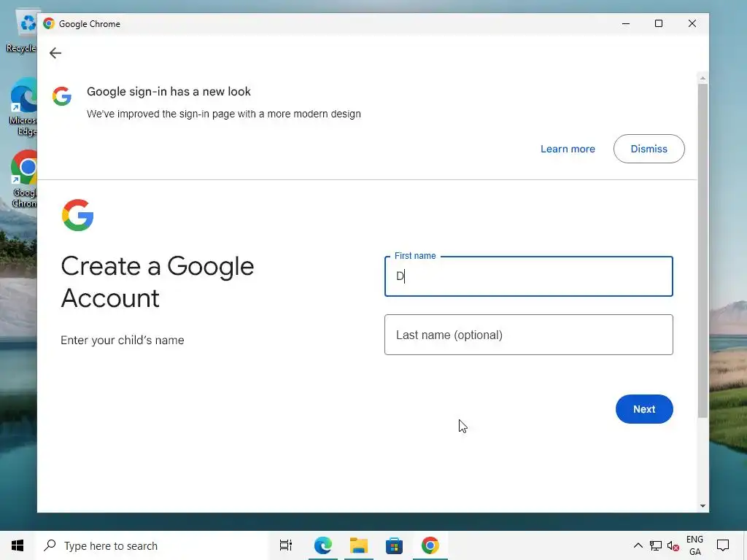Open Microsoft Edge from the taskbar
Viewport: 747px width, 560px height.
(x=322, y=545)
